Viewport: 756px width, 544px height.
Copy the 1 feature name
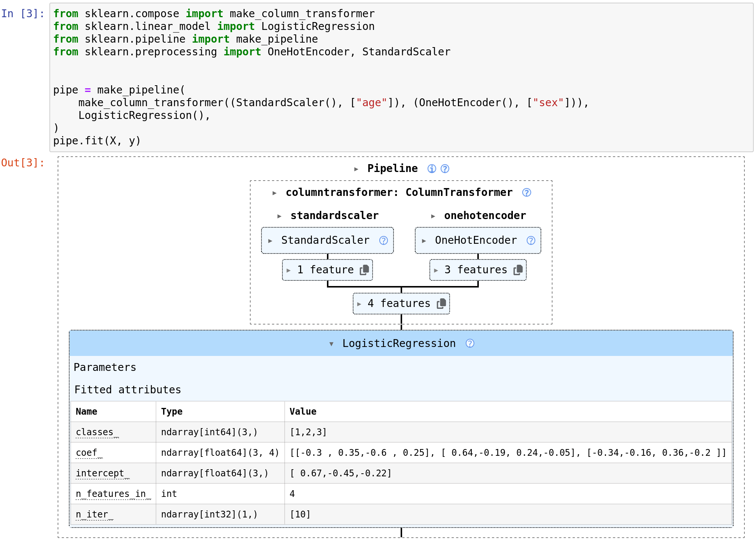[x=364, y=270]
